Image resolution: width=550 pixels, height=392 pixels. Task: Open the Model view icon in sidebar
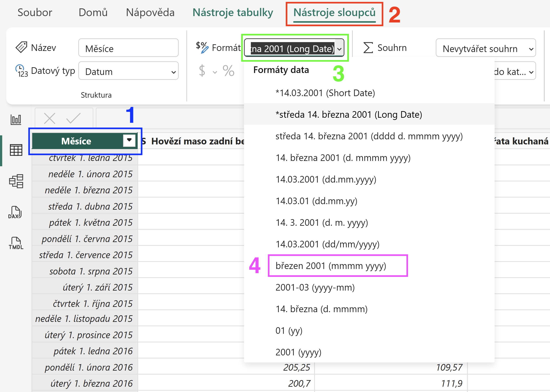point(16,181)
